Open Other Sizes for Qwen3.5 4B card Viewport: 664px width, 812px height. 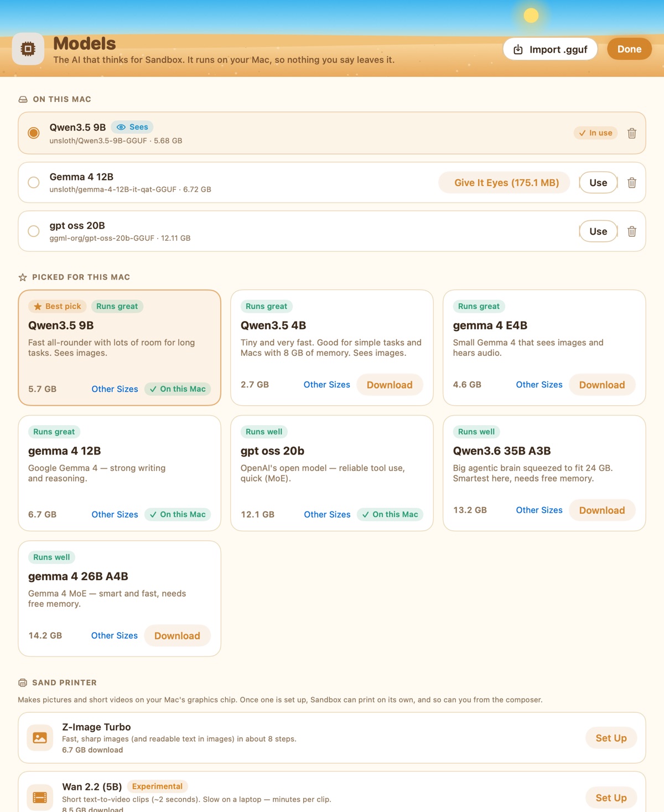pos(327,385)
